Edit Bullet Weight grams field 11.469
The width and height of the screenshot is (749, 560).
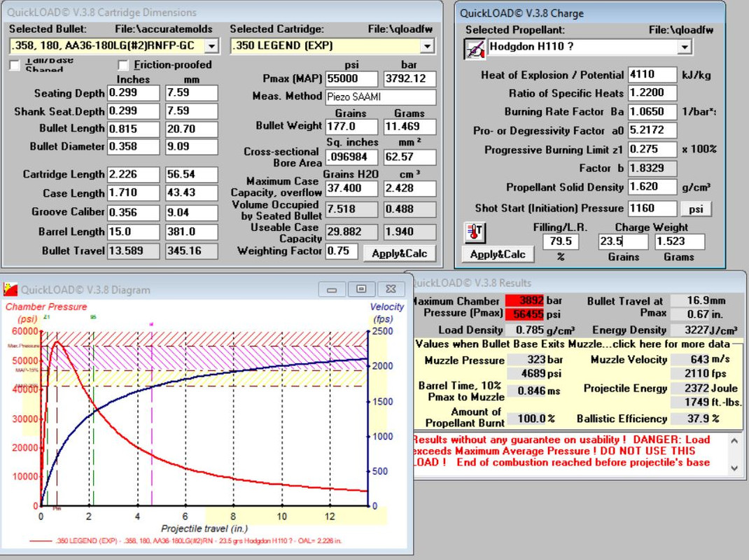[409, 127]
